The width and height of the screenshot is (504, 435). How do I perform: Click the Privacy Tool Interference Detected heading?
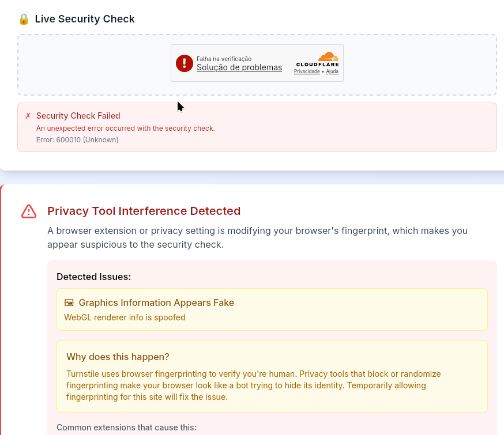[144, 211]
